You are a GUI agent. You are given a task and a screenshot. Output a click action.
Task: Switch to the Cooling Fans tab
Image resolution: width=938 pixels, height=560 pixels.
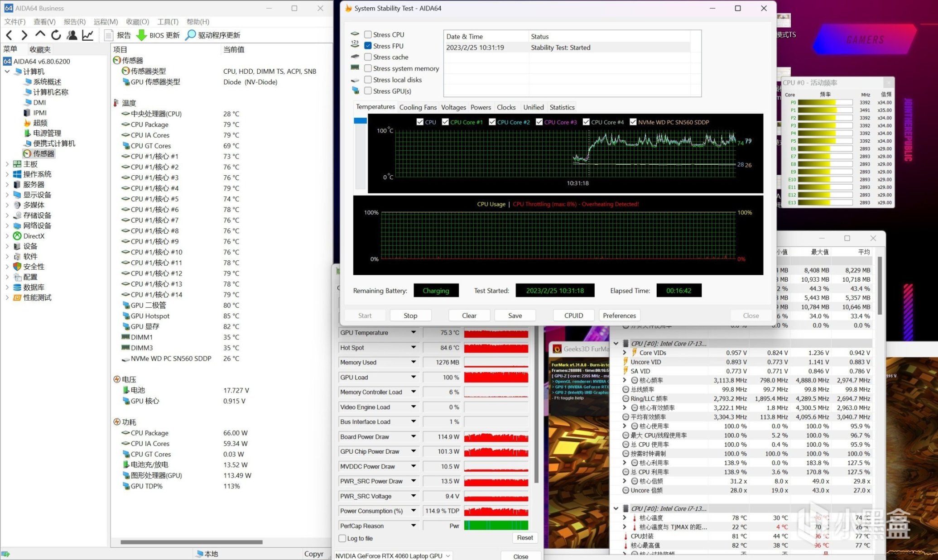click(x=418, y=107)
